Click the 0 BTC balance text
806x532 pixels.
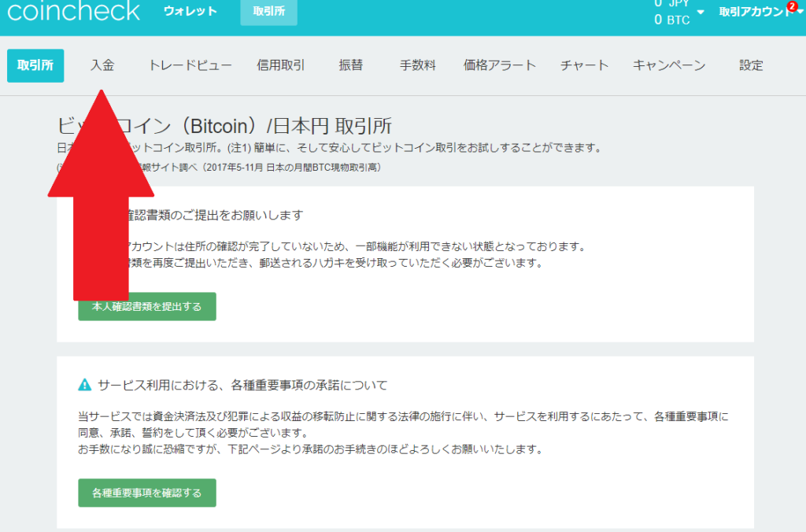pyautogui.click(x=672, y=20)
